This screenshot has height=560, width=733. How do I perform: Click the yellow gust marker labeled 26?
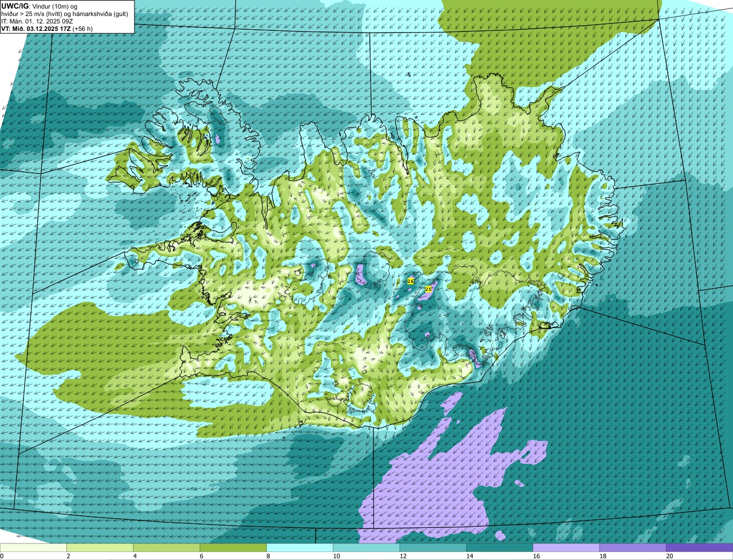tap(411, 281)
